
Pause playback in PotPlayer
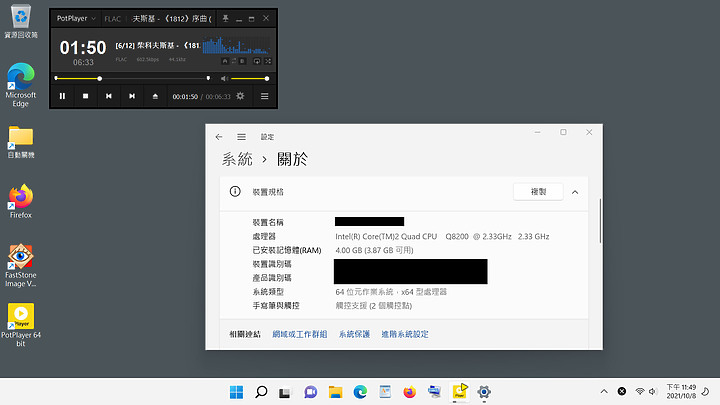62,96
